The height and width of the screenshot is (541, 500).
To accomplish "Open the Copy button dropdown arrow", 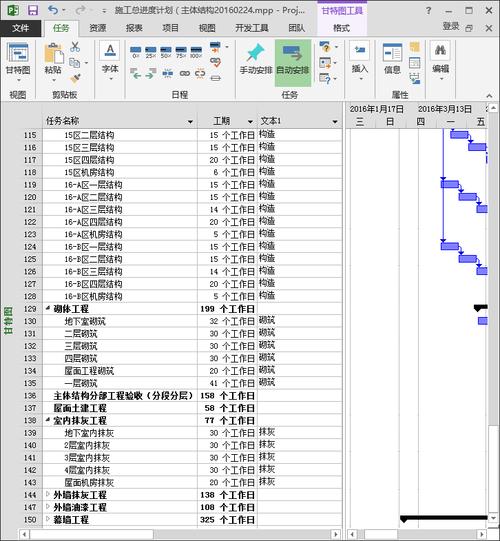I will (x=86, y=63).
